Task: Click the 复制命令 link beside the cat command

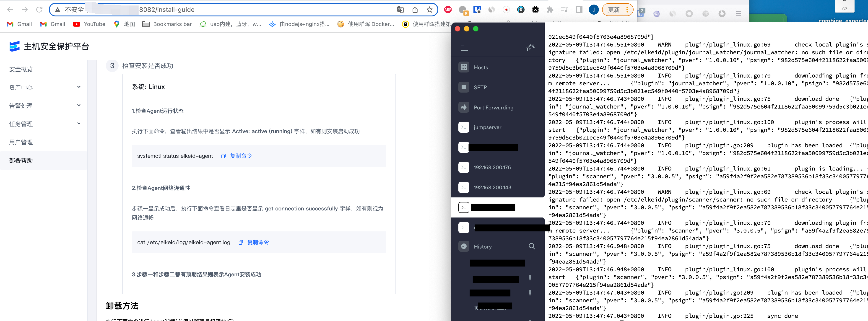Action: 258,242
